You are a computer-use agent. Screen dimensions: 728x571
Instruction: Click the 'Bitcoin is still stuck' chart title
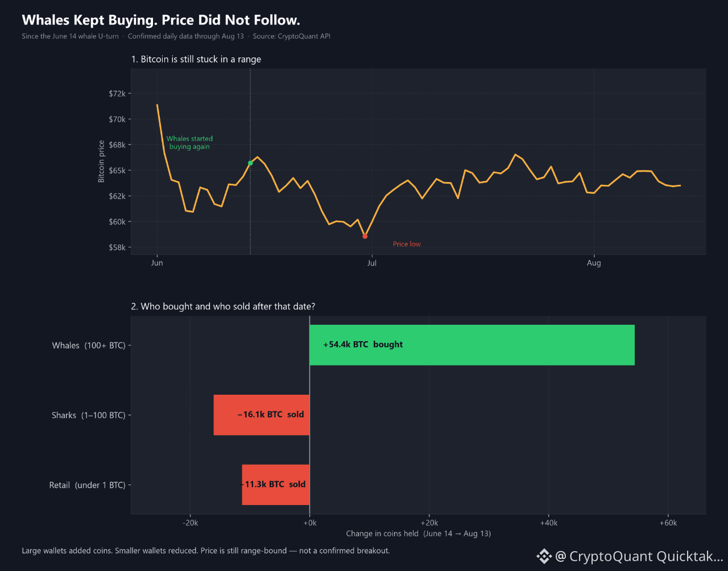pyautogui.click(x=196, y=59)
